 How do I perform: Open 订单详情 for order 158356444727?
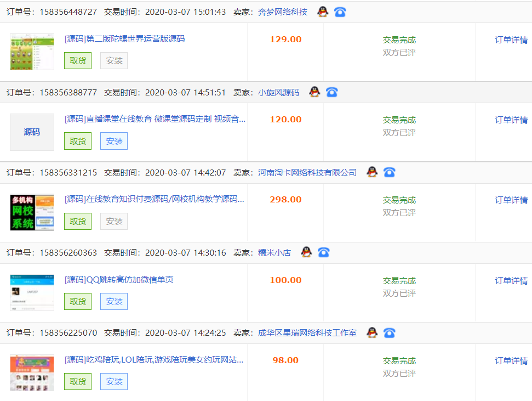510,39
